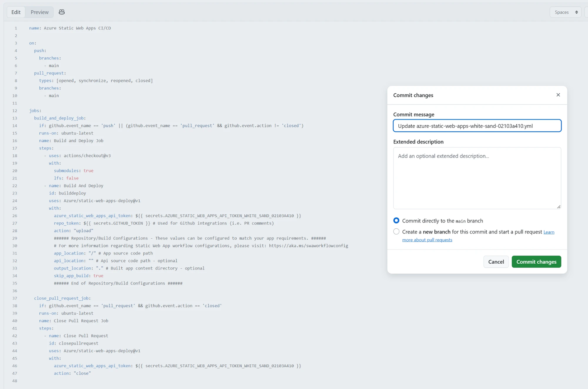The height and width of the screenshot is (389, 588).
Task: Click 'runs-on: ubuntu-latest' on line 15
Action: point(66,133)
